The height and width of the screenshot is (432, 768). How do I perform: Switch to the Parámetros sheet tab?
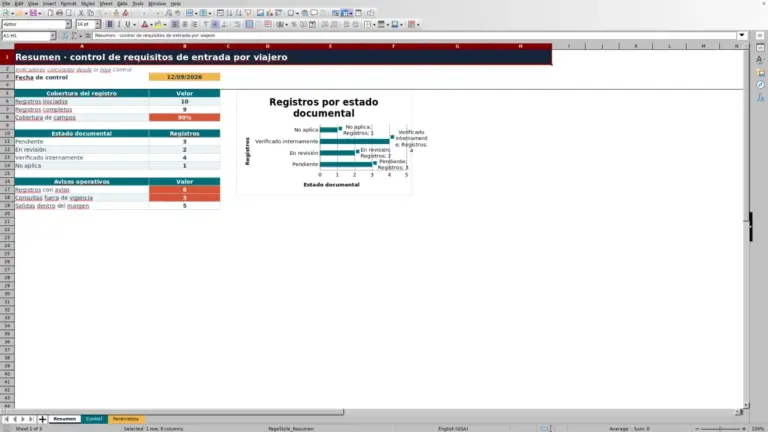coord(126,419)
